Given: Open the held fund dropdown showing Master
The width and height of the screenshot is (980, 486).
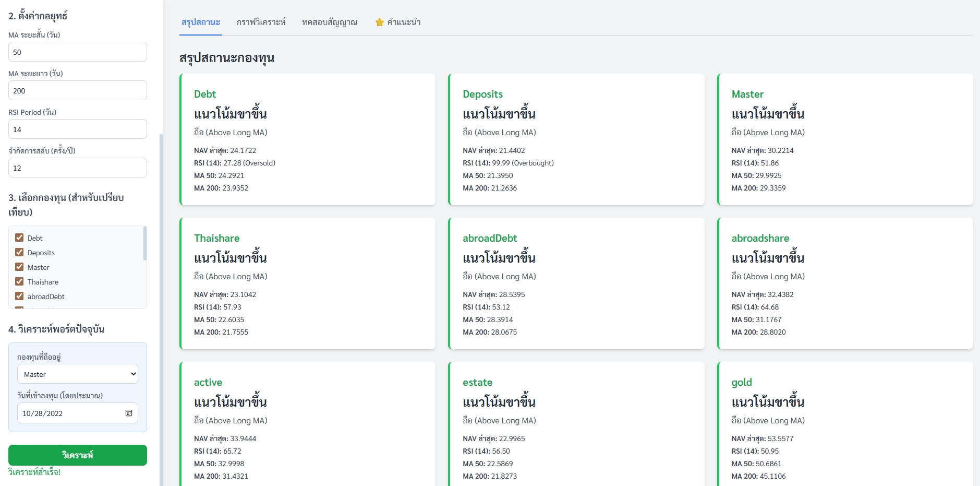Looking at the screenshot, I should [x=78, y=374].
